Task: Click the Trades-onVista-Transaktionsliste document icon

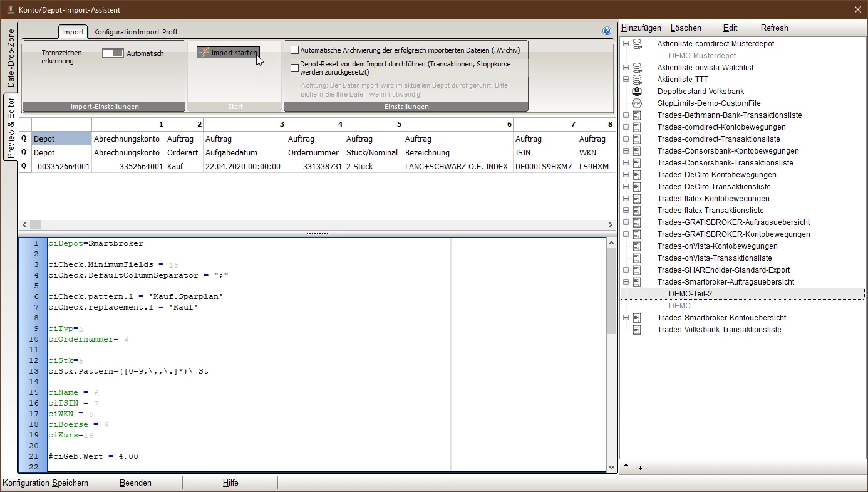Action: [637, 258]
